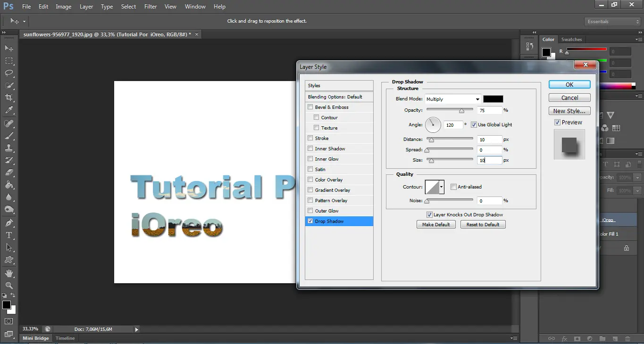Check the Anti-aliased option
644x344 pixels.
click(x=453, y=187)
